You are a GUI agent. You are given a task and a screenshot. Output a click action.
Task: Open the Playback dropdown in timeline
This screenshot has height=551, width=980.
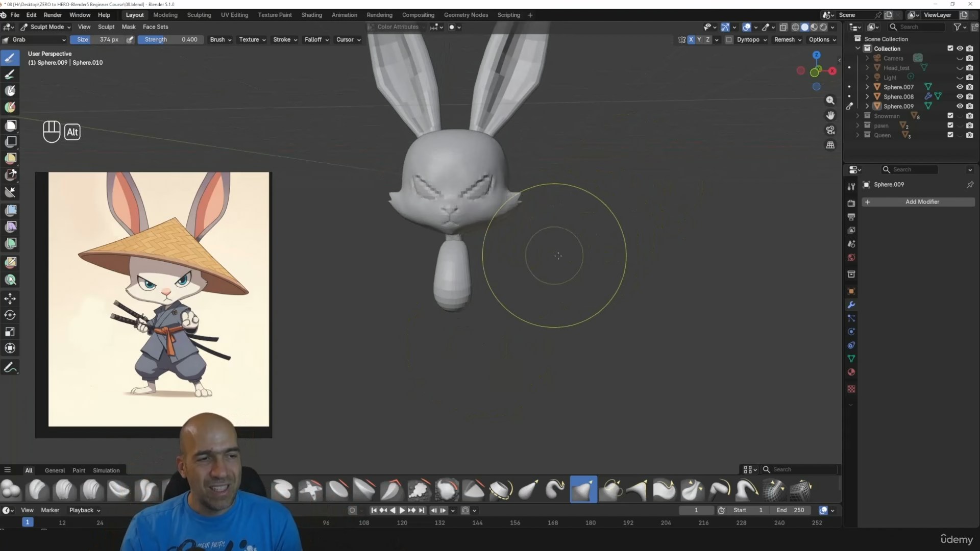point(85,510)
